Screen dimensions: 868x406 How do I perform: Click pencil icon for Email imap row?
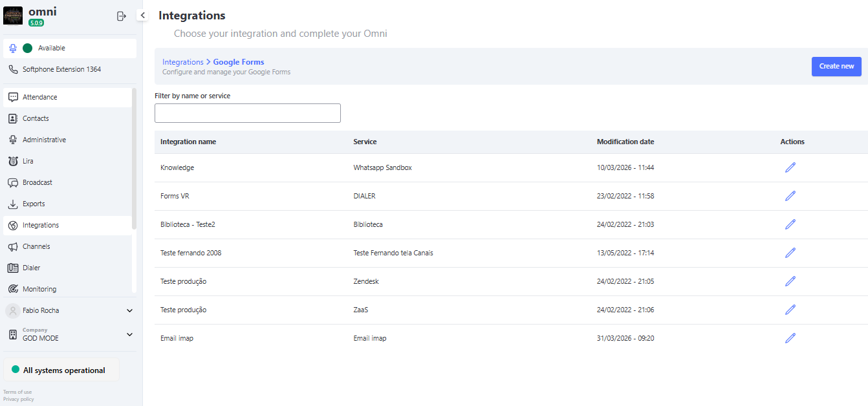790,338
